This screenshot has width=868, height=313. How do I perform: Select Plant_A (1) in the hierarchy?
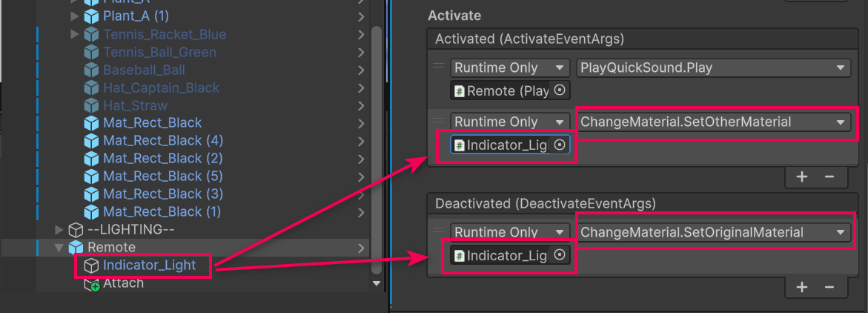point(136,16)
